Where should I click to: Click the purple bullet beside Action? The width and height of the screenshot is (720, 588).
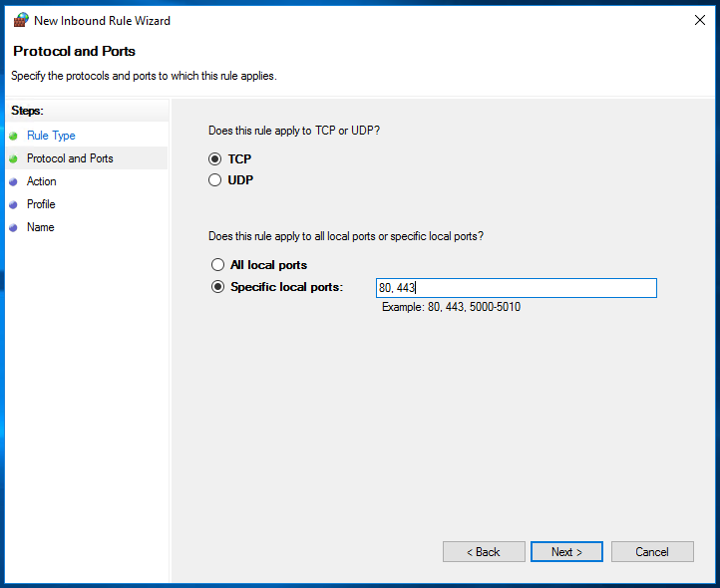click(x=14, y=181)
